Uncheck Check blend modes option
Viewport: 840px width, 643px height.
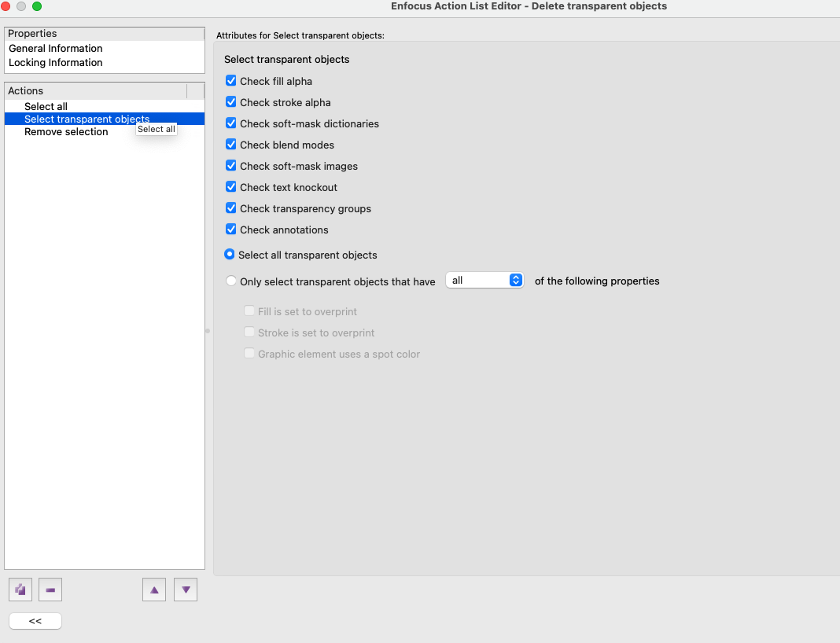point(231,145)
